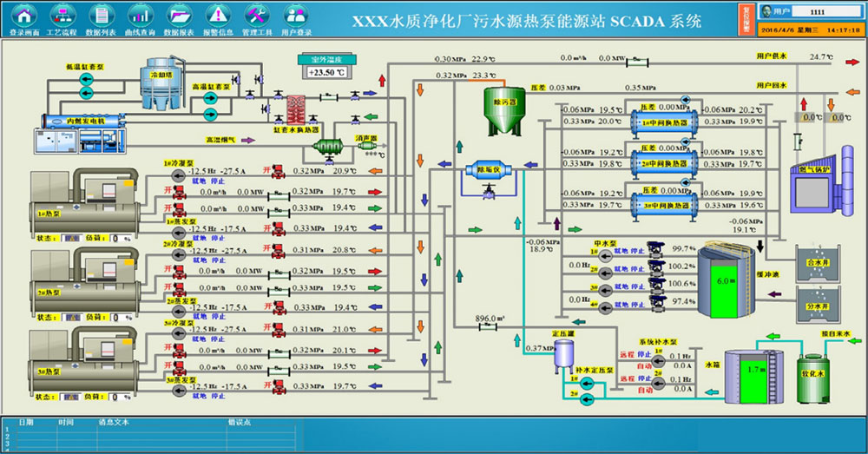Click the 补水定压泵 2# cyan pump

tap(587, 398)
